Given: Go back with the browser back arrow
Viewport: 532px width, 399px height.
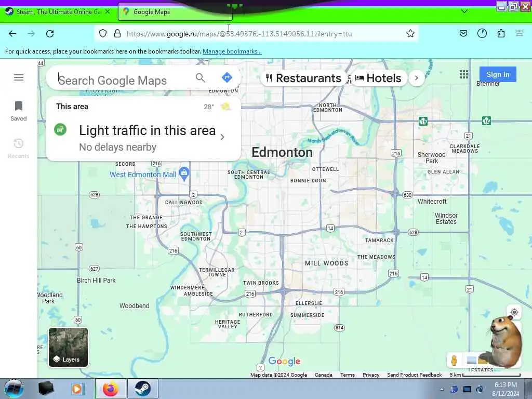Looking at the screenshot, I should tap(12, 34).
